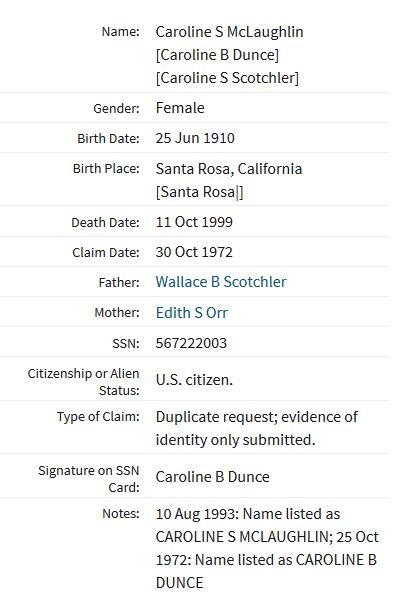Click the alternate name Caroline B Dunce
This screenshot has width=396, height=595.
217,55
